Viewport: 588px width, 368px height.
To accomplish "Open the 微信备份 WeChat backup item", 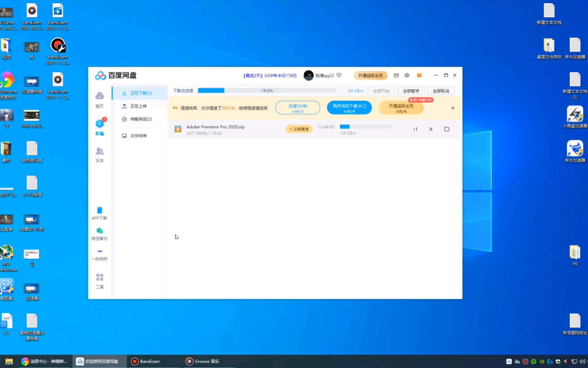I will [99, 234].
